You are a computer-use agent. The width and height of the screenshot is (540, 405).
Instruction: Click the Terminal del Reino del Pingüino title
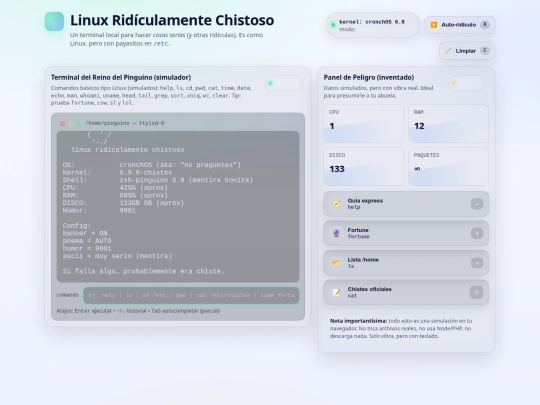[x=121, y=77]
